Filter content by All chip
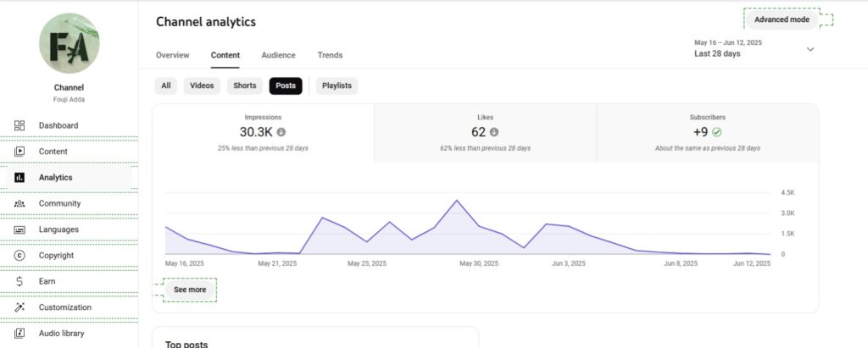Viewport: 868px width, 348px height. pos(166,86)
